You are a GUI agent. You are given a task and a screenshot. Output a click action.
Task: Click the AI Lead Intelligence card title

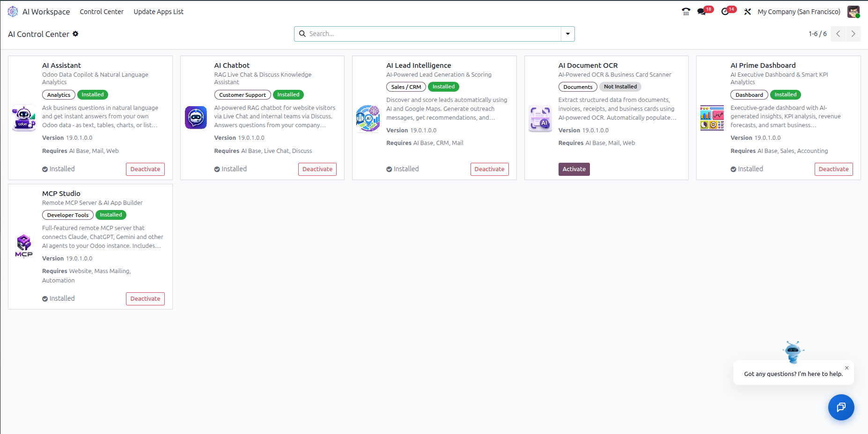click(x=419, y=65)
